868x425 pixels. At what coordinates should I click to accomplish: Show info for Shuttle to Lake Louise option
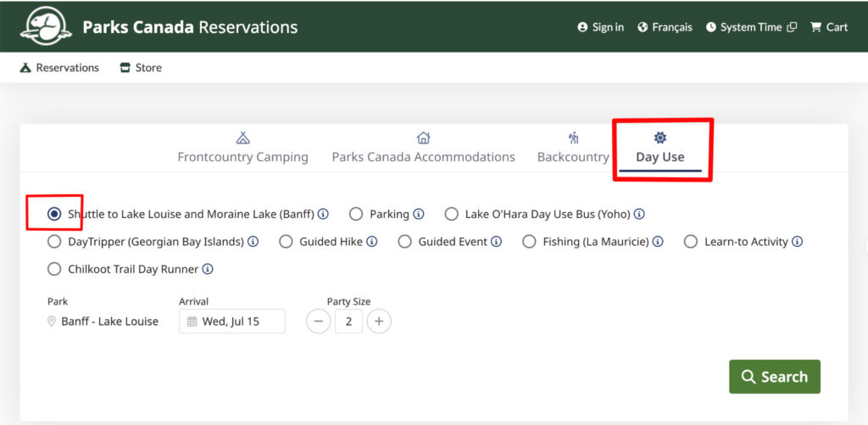(x=323, y=214)
